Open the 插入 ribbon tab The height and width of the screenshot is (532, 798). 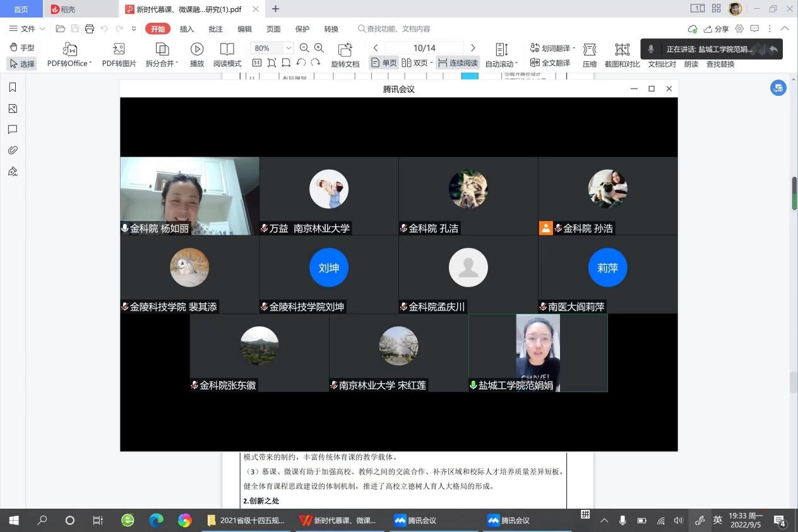[x=187, y=29]
